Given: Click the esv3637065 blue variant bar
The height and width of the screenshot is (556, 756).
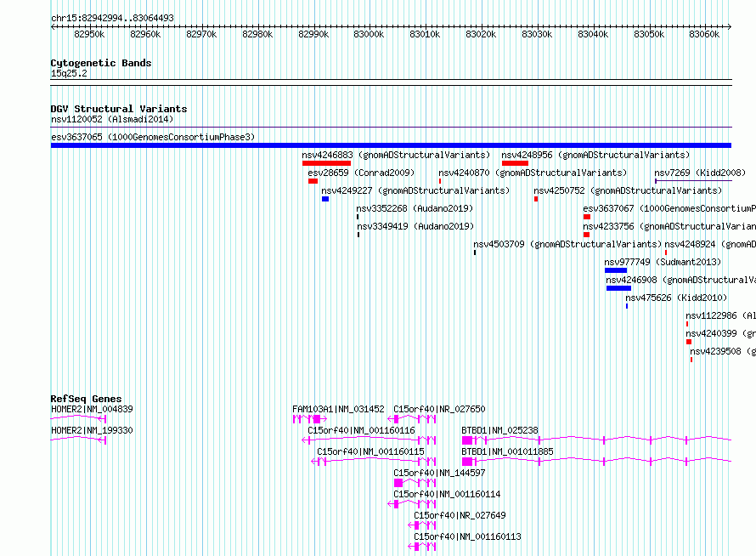Looking at the screenshot, I should pos(391,145).
